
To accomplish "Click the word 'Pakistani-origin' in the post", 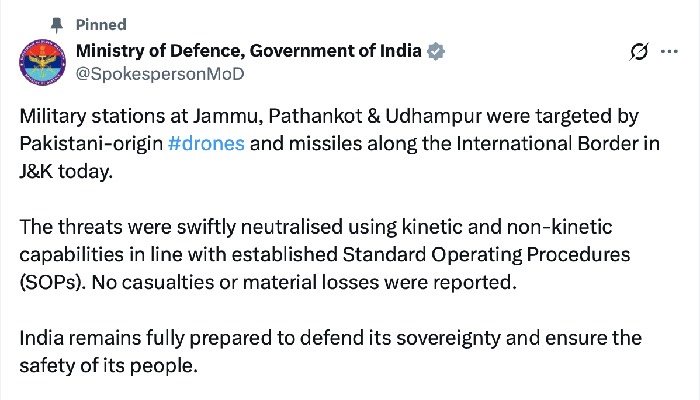I will (91, 144).
